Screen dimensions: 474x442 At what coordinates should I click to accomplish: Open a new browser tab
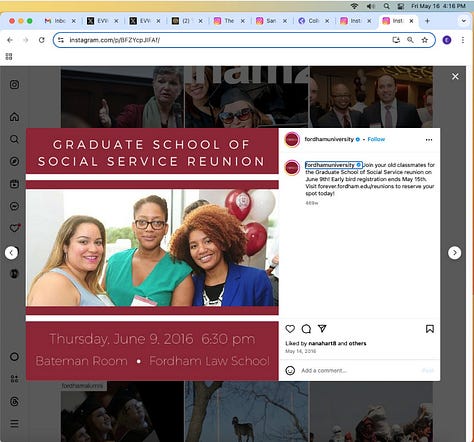(427, 21)
